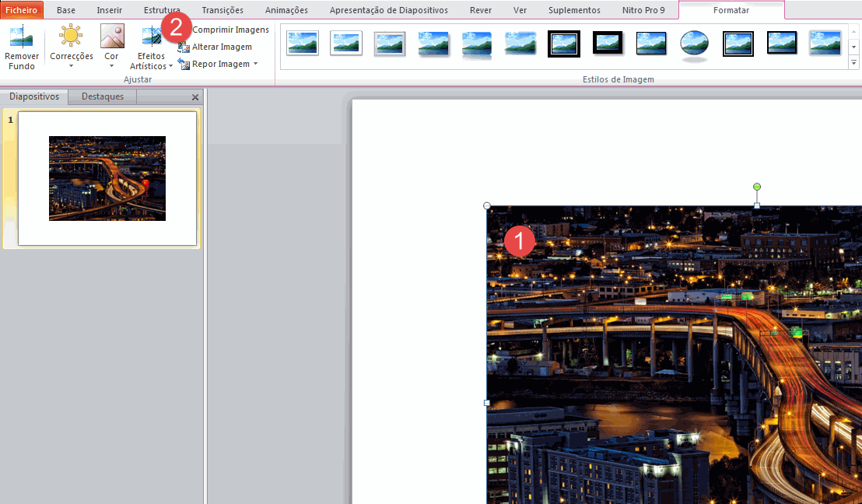Select the Formatar tab
The image size is (862, 504).
point(731,10)
